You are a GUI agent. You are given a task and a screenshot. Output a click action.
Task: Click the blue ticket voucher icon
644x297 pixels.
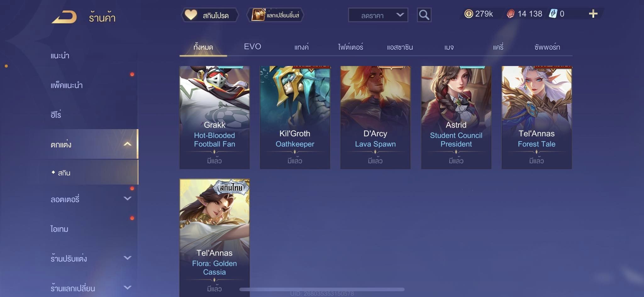point(553,14)
